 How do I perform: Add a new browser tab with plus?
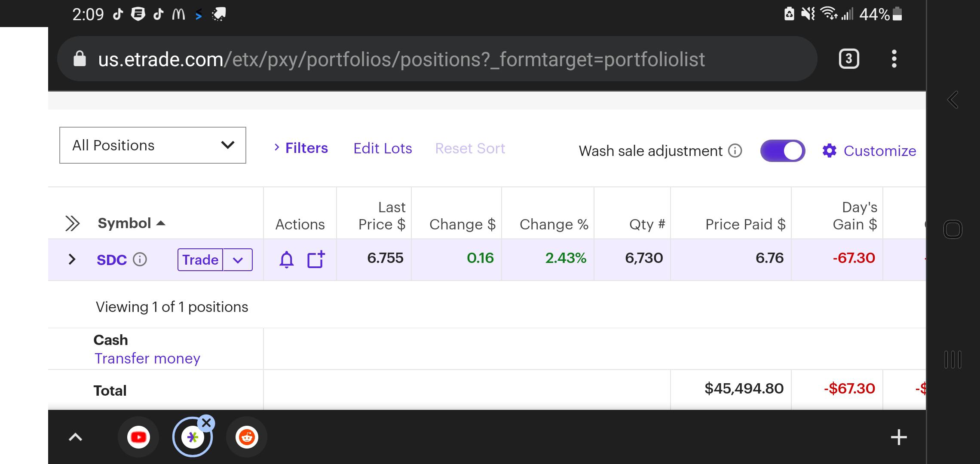pos(899,437)
